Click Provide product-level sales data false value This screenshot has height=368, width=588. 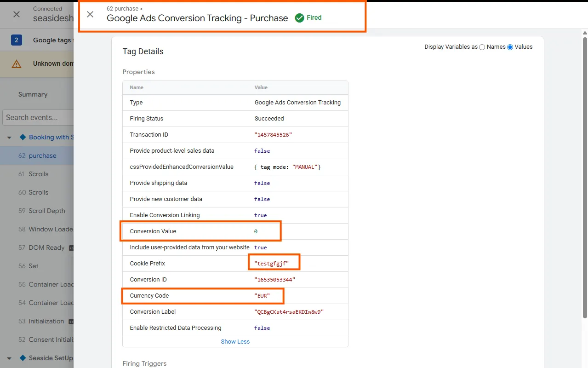[x=262, y=151]
